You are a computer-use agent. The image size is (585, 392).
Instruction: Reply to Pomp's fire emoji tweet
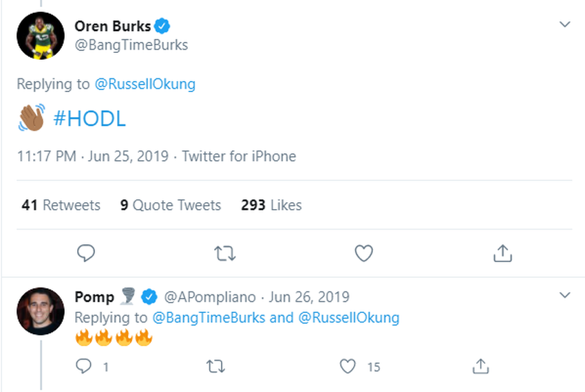(x=84, y=367)
